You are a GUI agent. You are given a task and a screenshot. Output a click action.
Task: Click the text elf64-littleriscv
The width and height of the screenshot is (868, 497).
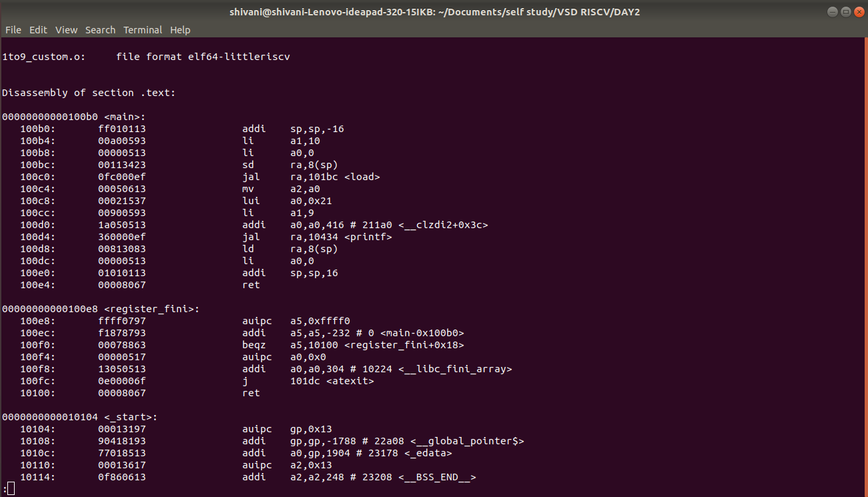[240, 57]
